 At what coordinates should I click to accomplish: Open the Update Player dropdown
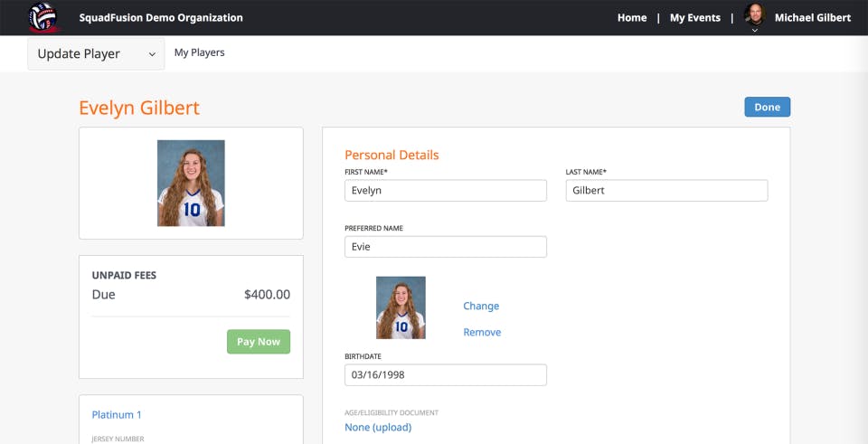[x=97, y=53]
